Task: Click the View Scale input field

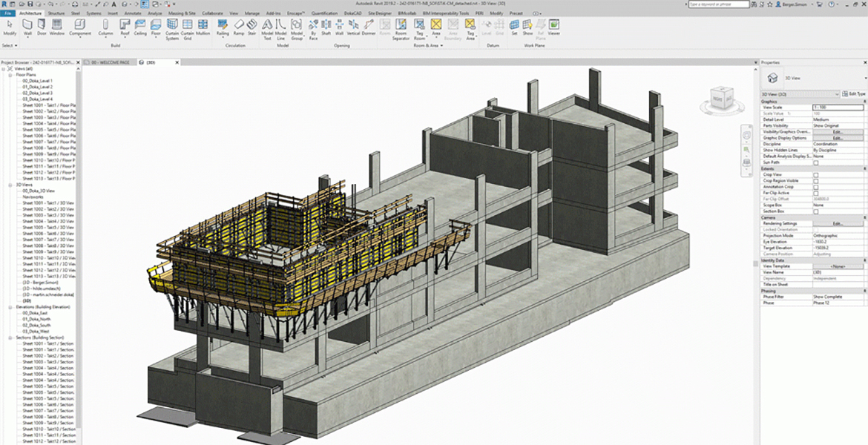Action: tap(838, 108)
